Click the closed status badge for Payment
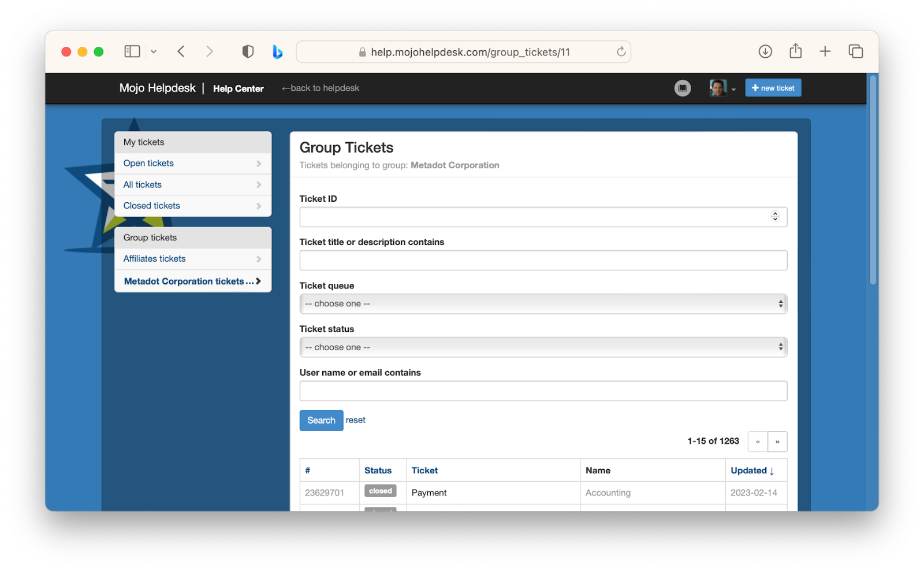This screenshot has height=571, width=924. (381, 491)
